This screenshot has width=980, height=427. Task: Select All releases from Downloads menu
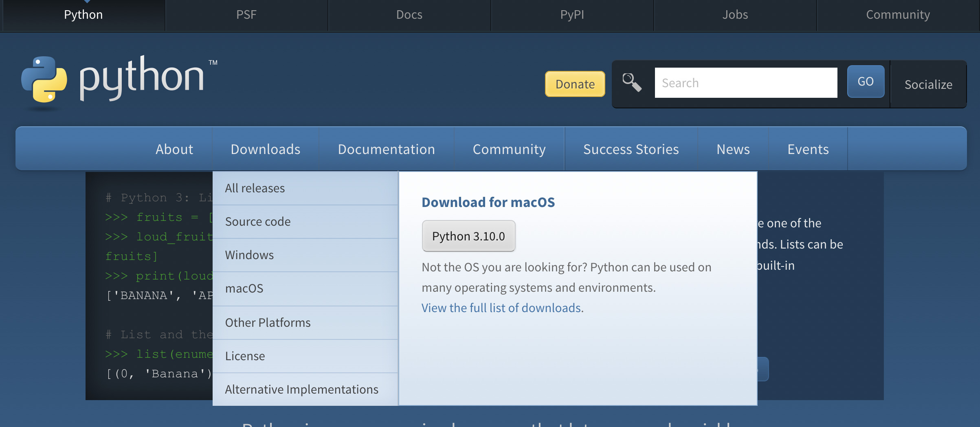[255, 188]
